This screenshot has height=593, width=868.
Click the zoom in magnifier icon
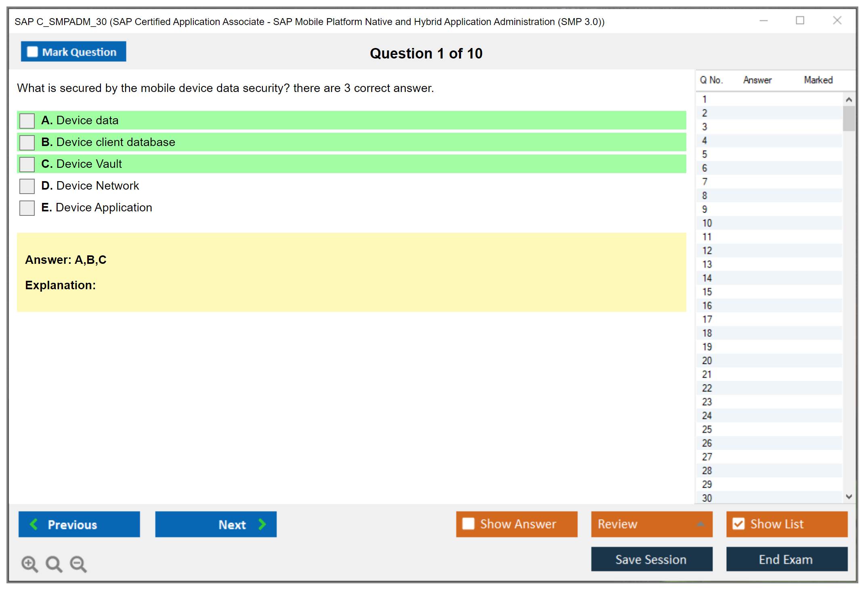tap(29, 564)
